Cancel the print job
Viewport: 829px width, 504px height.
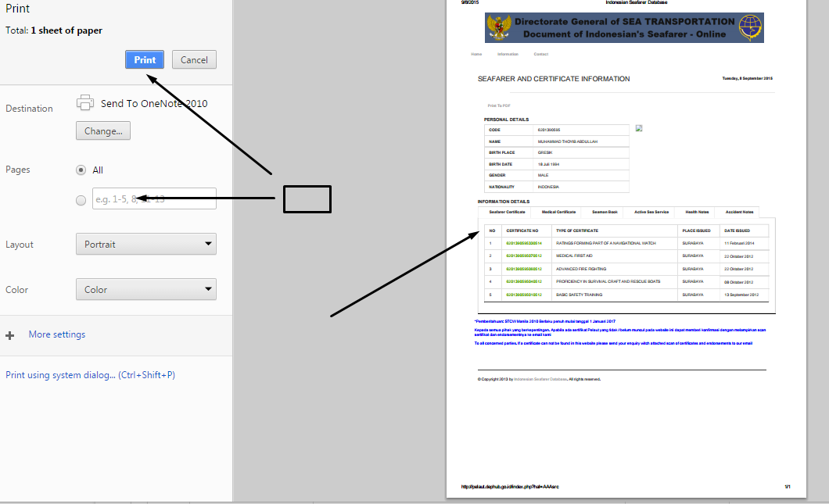tap(193, 59)
